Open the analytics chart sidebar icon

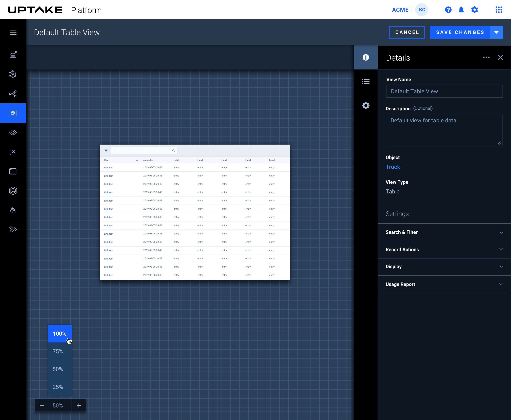coord(13,55)
